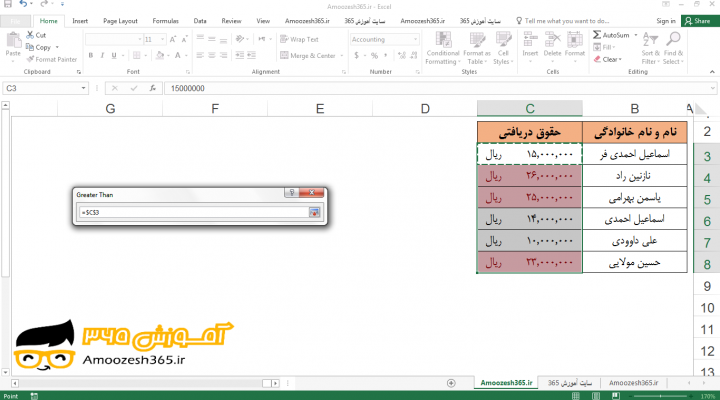The height and width of the screenshot is (400, 720).
Task: Open the Clear dropdown
Action: coord(608,59)
